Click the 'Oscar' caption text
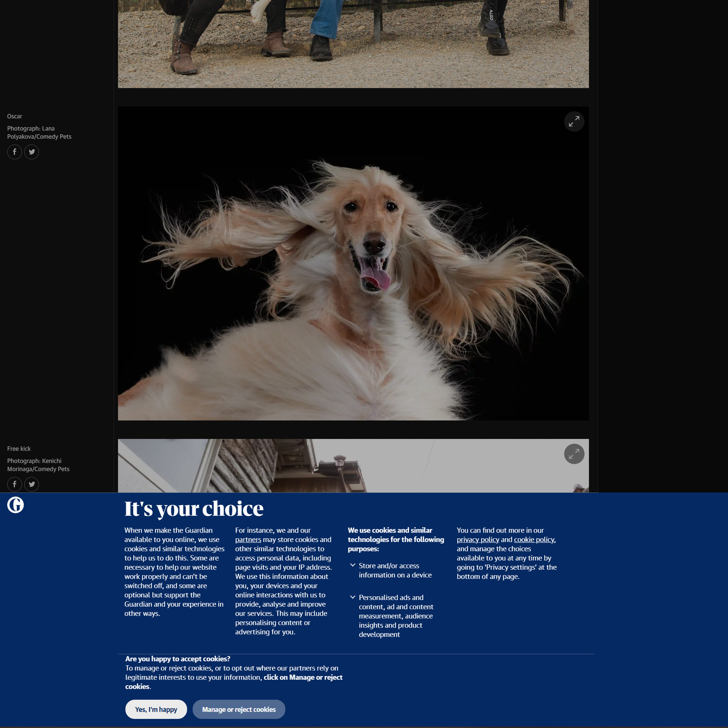This screenshot has height=728, width=728. tap(15, 116)
